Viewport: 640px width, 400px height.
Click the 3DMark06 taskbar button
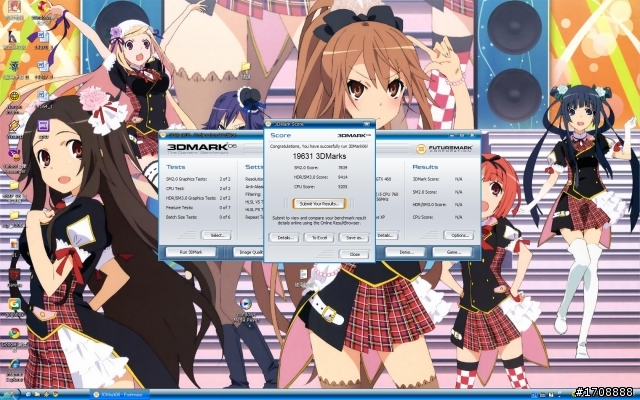[x=119, y=395]
